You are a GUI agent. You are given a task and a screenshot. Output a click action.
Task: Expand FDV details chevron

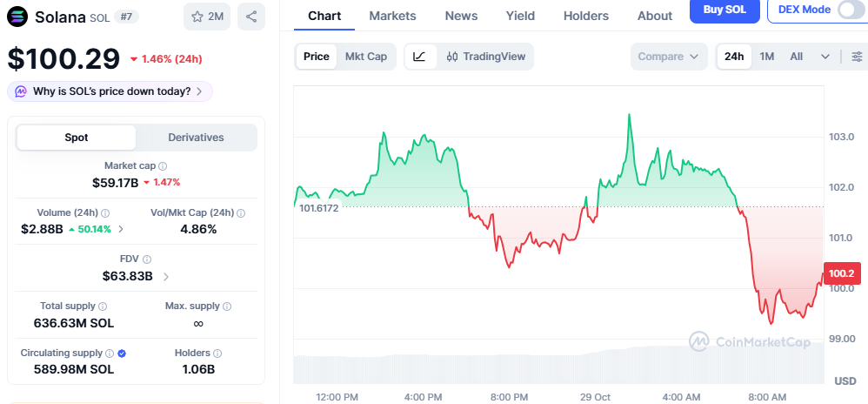coord(166,276)
